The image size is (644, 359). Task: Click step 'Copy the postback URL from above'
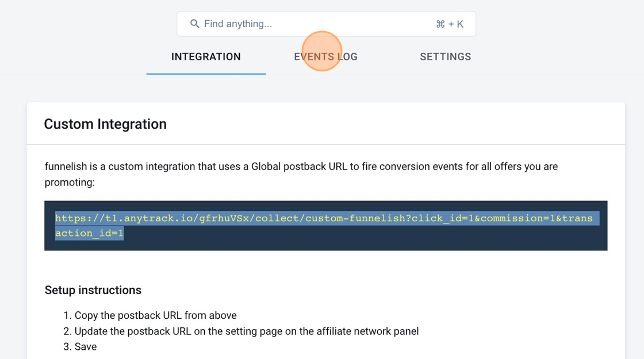[x=155, y=315]
